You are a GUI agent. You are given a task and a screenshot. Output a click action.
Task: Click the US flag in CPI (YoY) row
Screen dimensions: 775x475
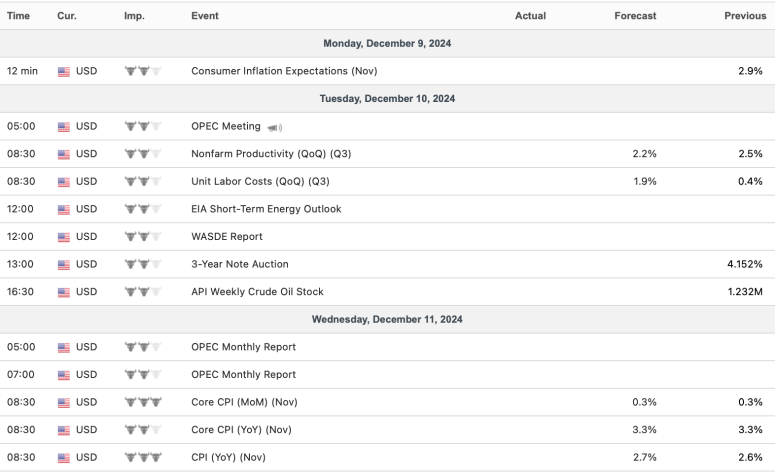(x=64, y=457)
